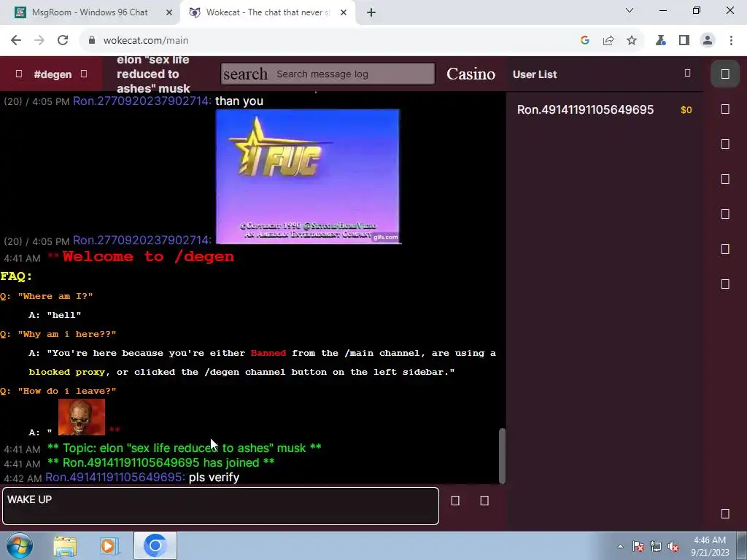Click the chat log scrollbar thumb
This screenshot has width=747, height=560.
point(502,456)
